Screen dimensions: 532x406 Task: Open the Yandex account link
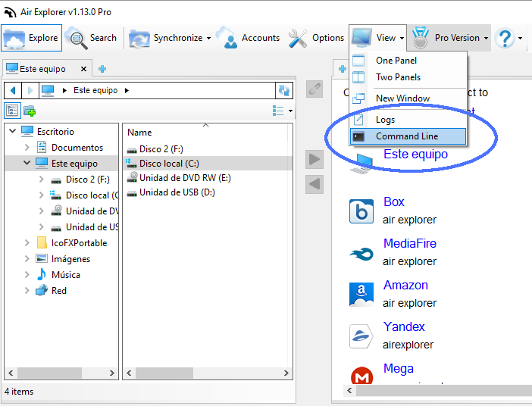click(x=404, y=327)
